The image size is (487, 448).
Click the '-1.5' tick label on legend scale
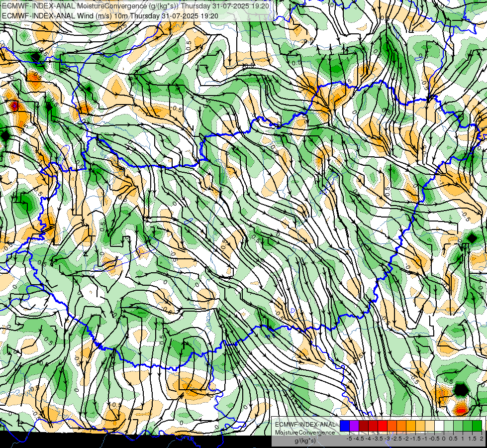[x=415, y=439]
